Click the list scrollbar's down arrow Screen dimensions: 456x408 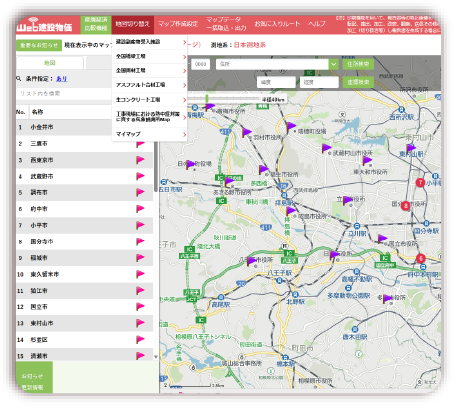(156, 357)
